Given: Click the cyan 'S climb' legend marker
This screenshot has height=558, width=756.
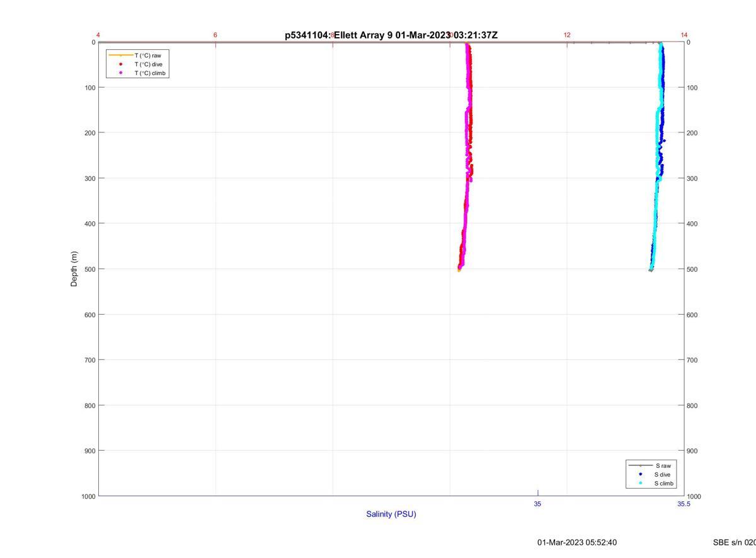Looking at the screenshot, I should (640, 483).
